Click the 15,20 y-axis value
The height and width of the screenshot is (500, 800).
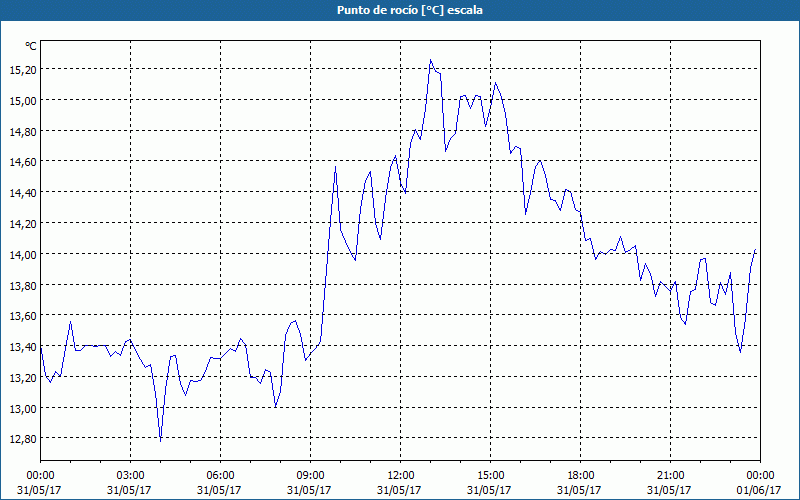point(23,69)
